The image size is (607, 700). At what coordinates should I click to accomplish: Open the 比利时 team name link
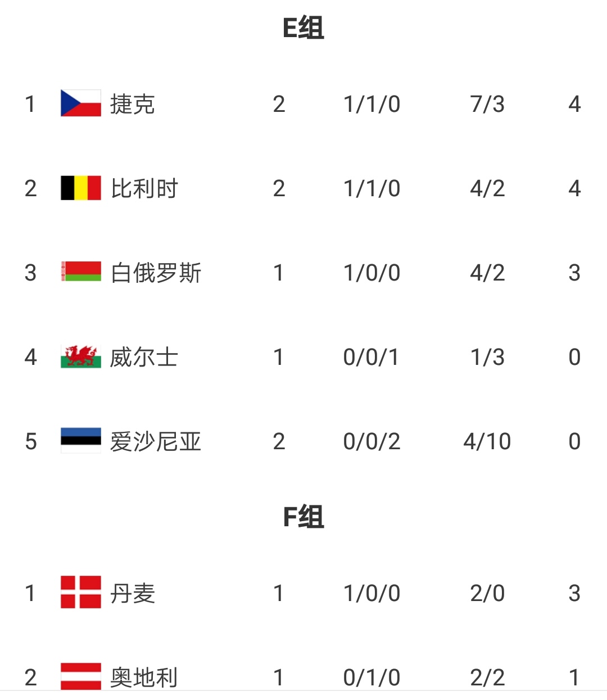point(144,189)
